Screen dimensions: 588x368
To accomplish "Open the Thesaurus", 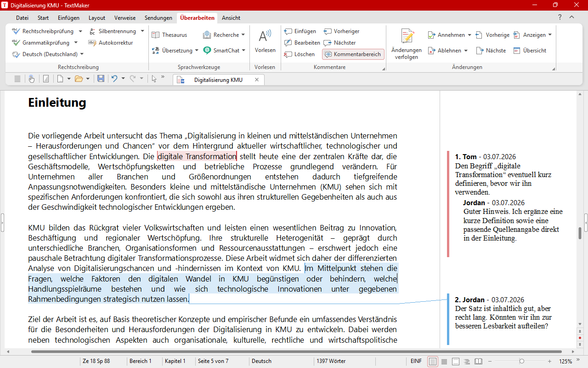I will point(170,35).
